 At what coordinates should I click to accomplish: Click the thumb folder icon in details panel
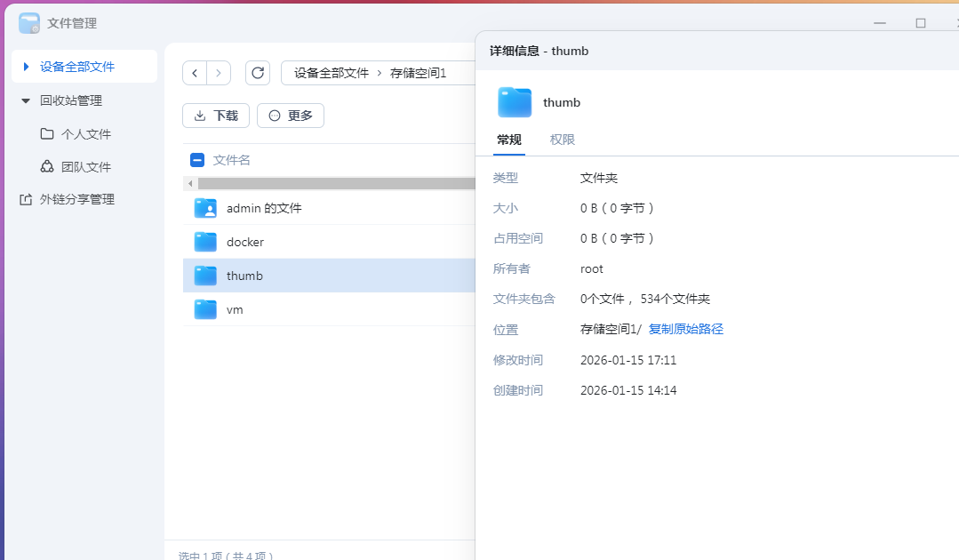(x=514, y=102)
